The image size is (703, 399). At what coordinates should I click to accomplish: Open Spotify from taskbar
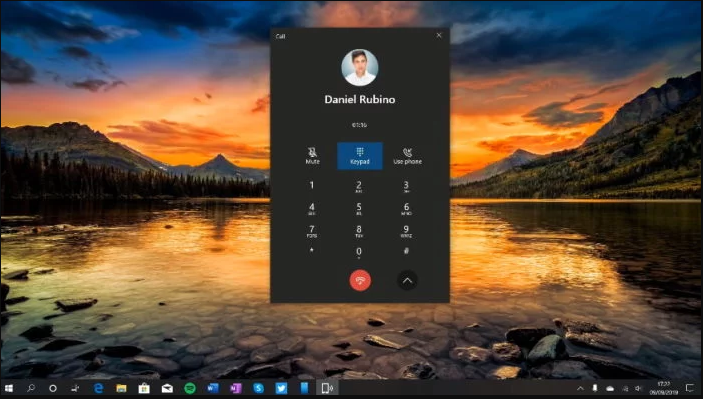pyautogui.click(x=190, y=388)
